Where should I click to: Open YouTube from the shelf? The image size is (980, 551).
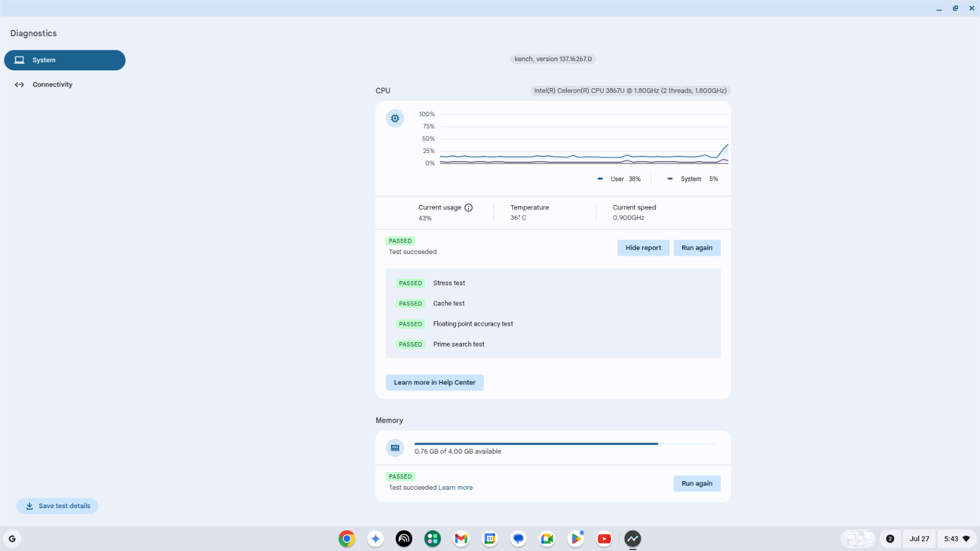pyautogui.click(x=604, y=539)
